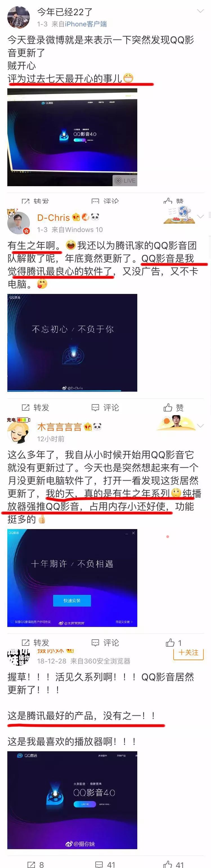Like last post showing 41 likes
The width and height of the screenshot is (211, 868).
tap(174, 865)
